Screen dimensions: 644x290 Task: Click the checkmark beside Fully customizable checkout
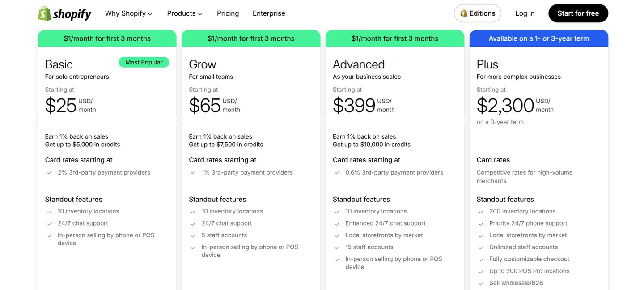[481, 259]
